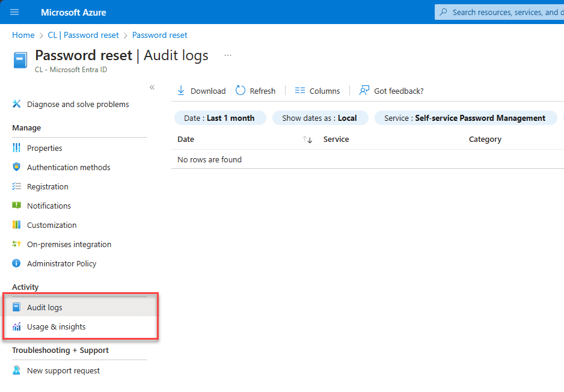Click the Got feedback person icon

click(364, 91)
